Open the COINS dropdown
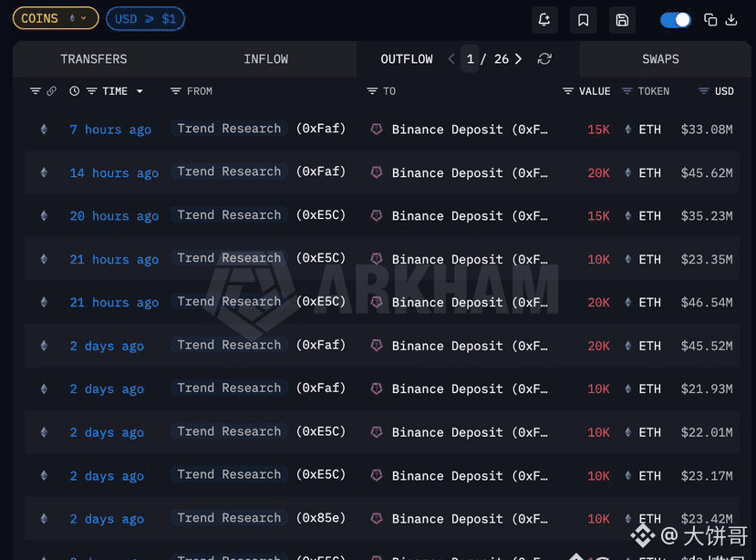 [56, 18]
